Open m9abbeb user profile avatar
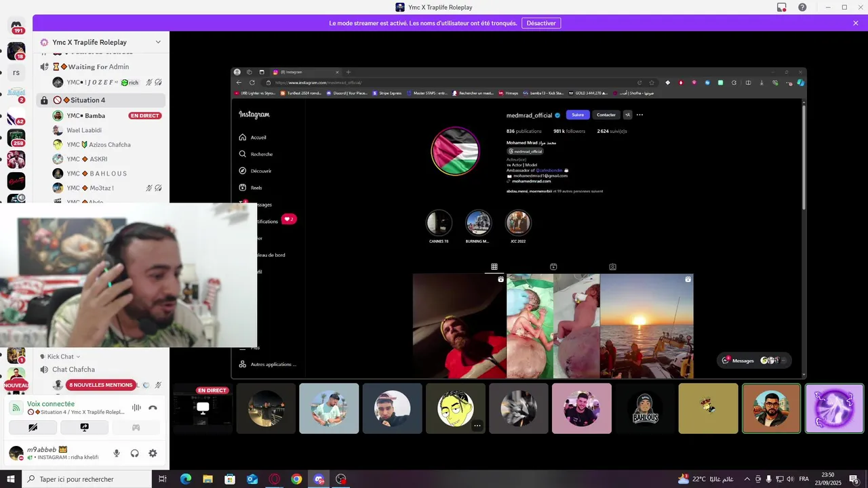868x488 pixels. click(x=16, y=453)
